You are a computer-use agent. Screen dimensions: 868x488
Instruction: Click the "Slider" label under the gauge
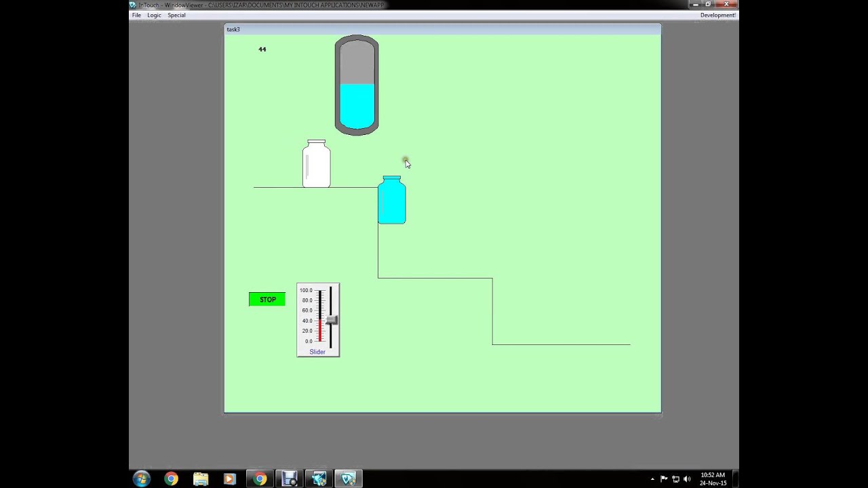pos(317,352)
